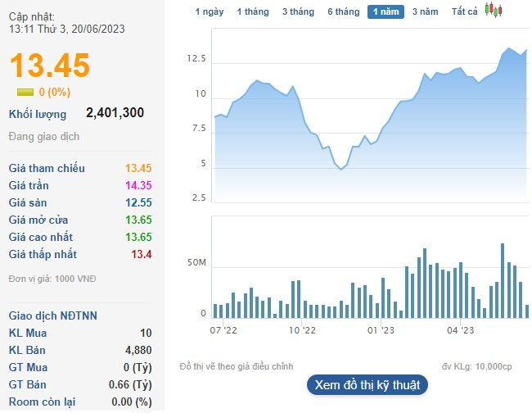Select the '1 năm' time range tab
This screenshot has height=413, width=532.
(x=385, y=12)
